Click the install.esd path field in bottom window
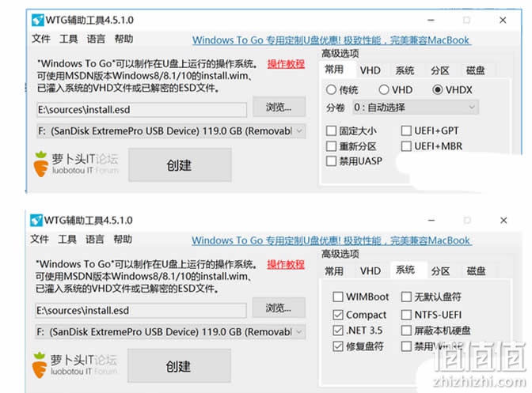The image size is (532, 393). [141, 310]
